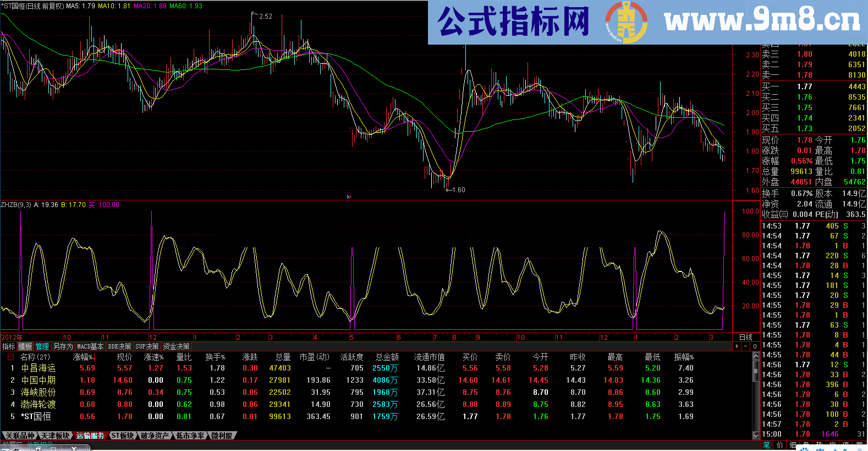Click the 卖一 ask row at 1.78
Image resolution: width=868 pixels, height=451 pixels.
(x=814, y=75)
